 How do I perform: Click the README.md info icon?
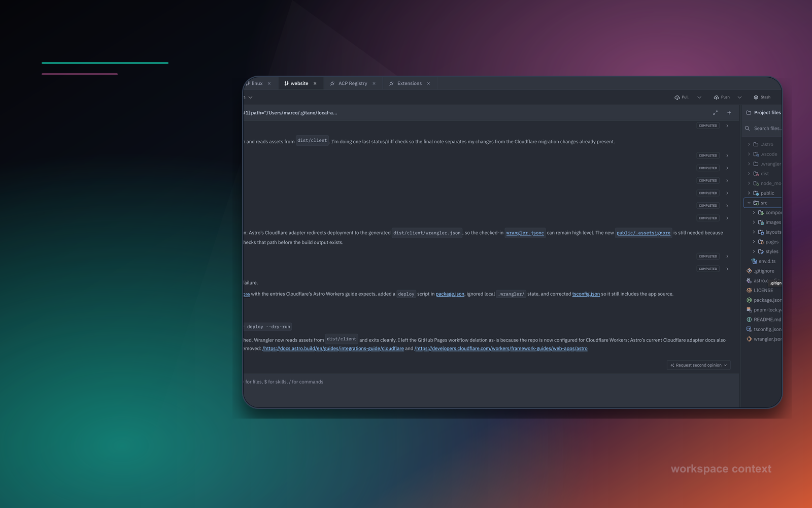click(749, 320)
